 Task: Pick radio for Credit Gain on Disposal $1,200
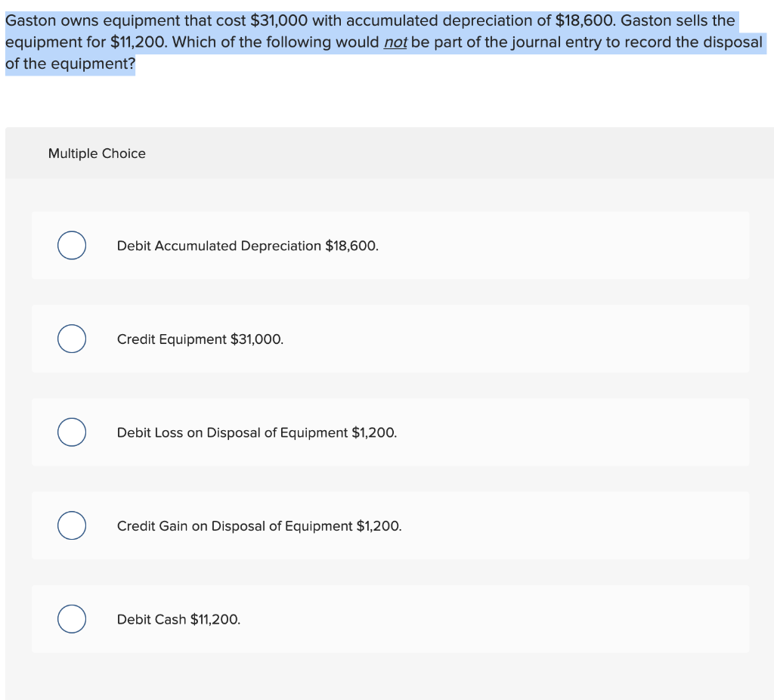click(x=72, y=525)
